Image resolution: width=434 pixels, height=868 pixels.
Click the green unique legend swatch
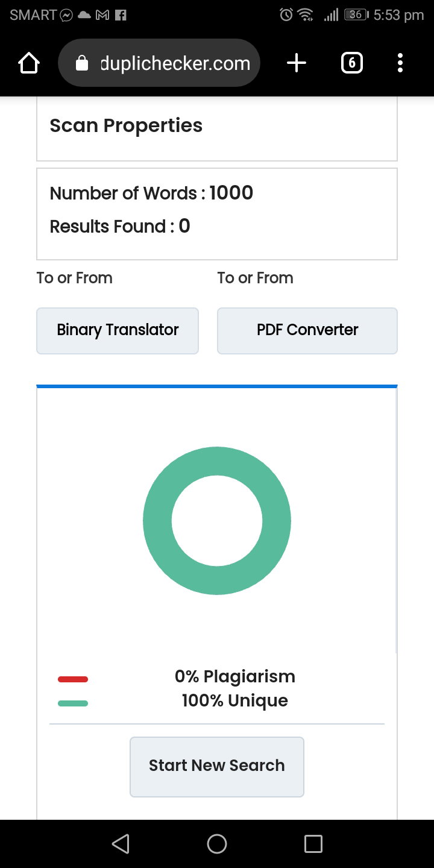click(73, 703)
